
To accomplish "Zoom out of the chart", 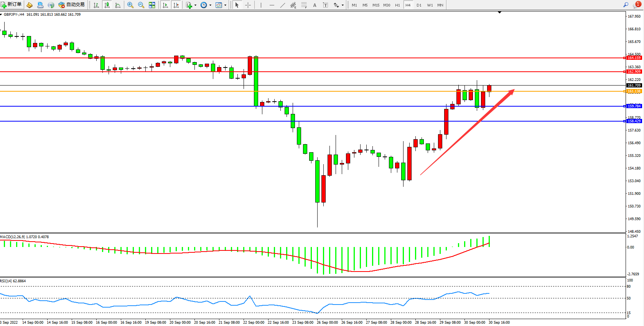I will click(x=141, y=5).
